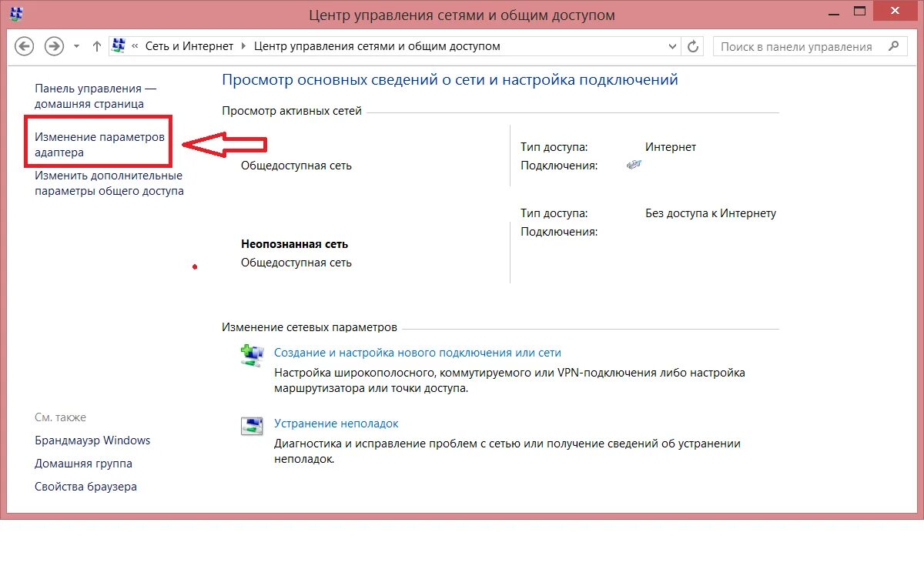Open the recent locations dropdown arrow
This screenshot has height=576, width=924.
76,47
